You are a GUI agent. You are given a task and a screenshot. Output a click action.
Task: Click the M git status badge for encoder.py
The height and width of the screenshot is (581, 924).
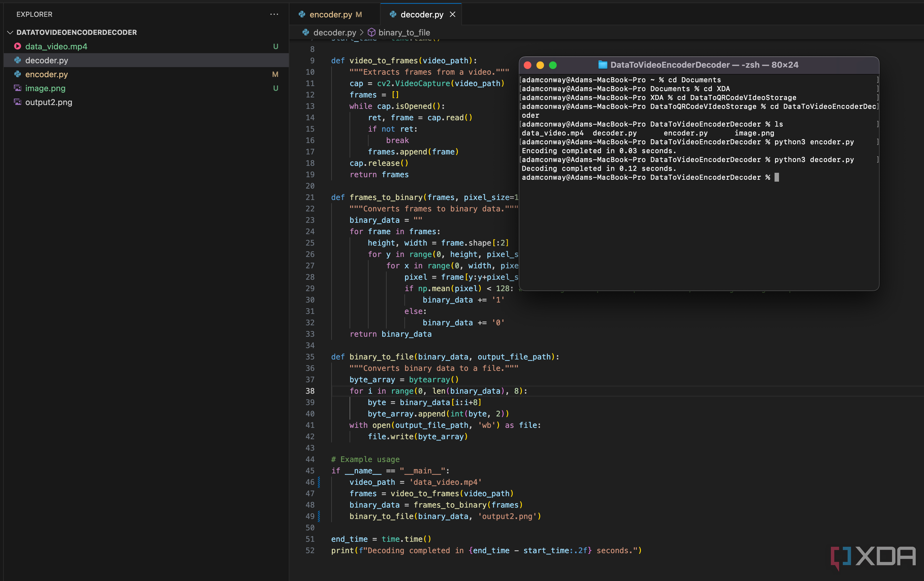click(275, 74)
